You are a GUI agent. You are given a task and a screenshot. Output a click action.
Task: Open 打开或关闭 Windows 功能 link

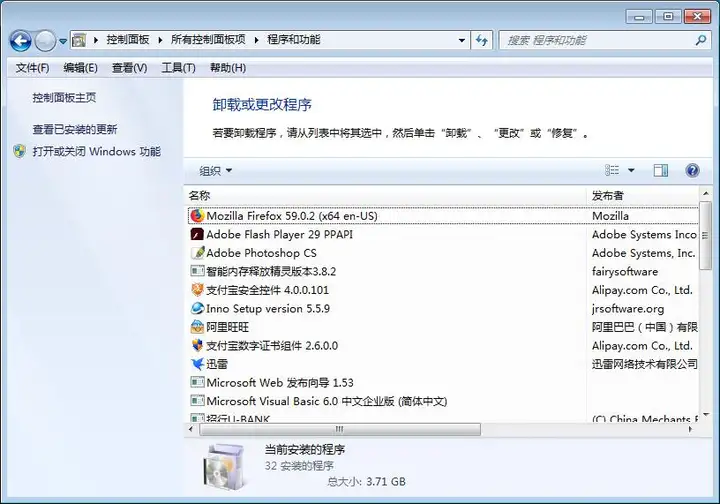96,151
